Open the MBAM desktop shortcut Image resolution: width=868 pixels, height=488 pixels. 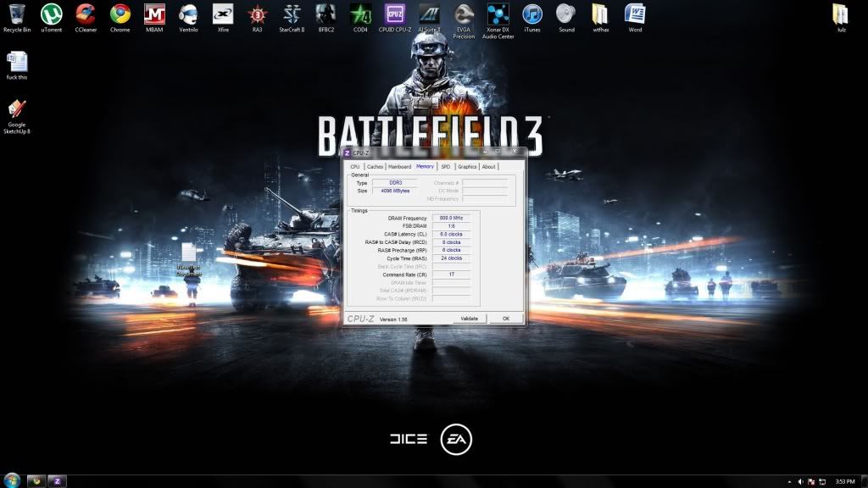pos(154,18)
